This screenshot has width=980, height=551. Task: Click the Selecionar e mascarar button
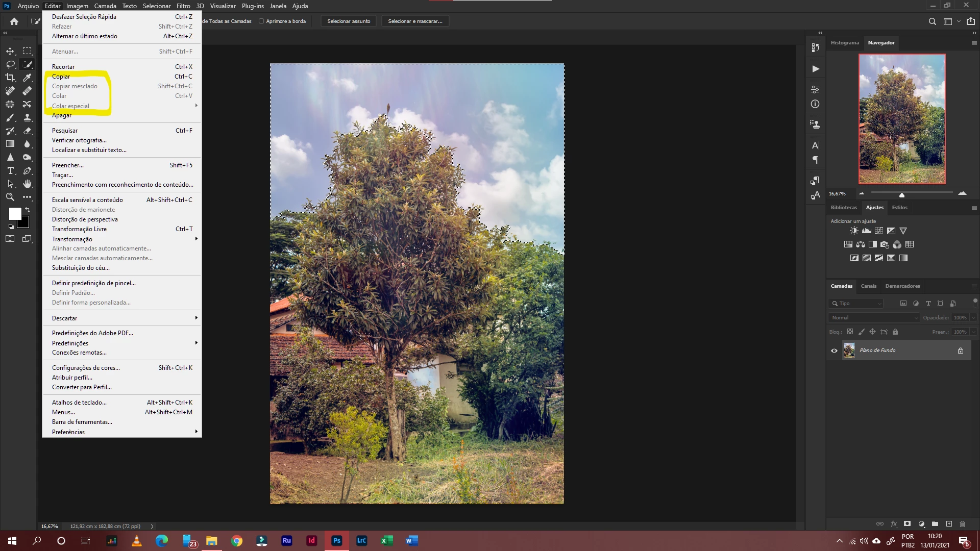[415, 21]
